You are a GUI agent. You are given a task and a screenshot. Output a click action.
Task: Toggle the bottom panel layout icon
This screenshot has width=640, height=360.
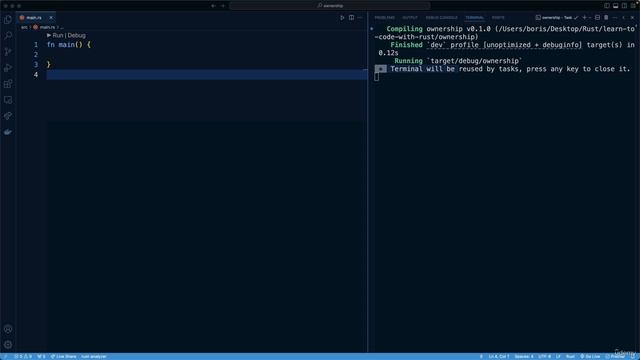point(616,6)
